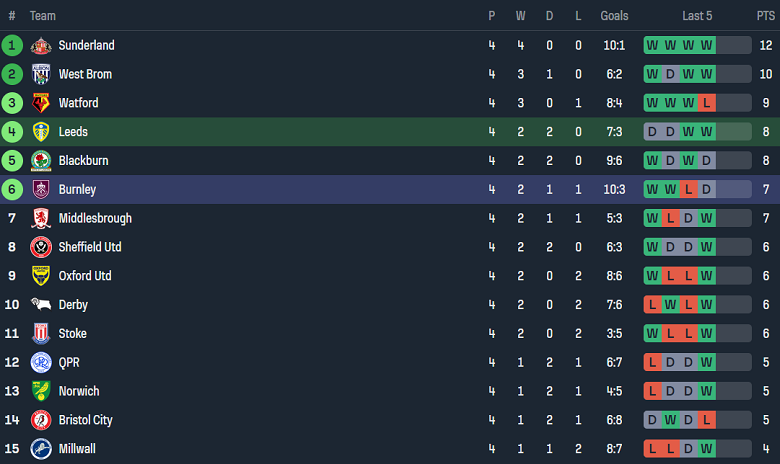Image resolution: width=780 pixels, height=464 pixels.
Task: Select Derby team name
Action: (x=73, y=305)
